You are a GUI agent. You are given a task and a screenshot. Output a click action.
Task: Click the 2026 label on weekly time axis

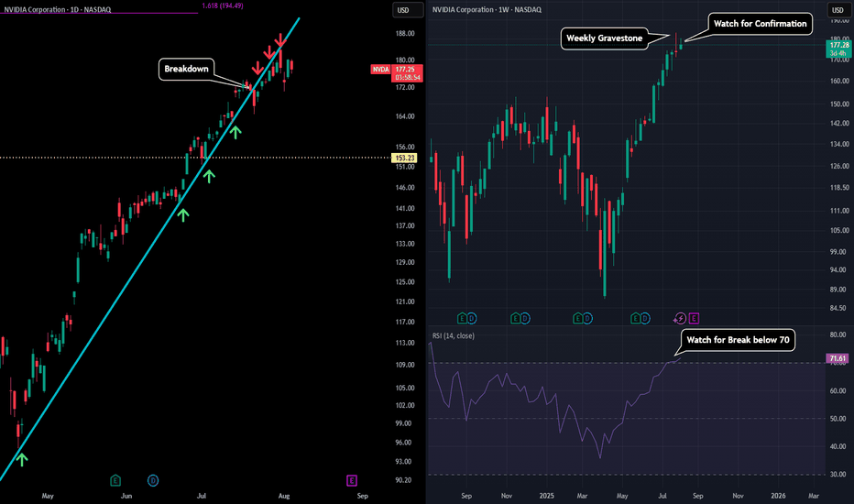click(x=778, y=496)
